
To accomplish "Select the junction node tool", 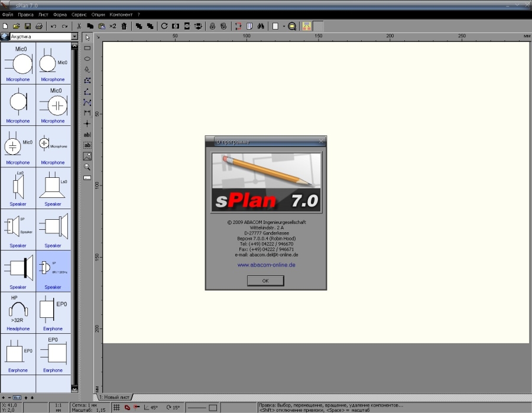I will tap(87, 123).
